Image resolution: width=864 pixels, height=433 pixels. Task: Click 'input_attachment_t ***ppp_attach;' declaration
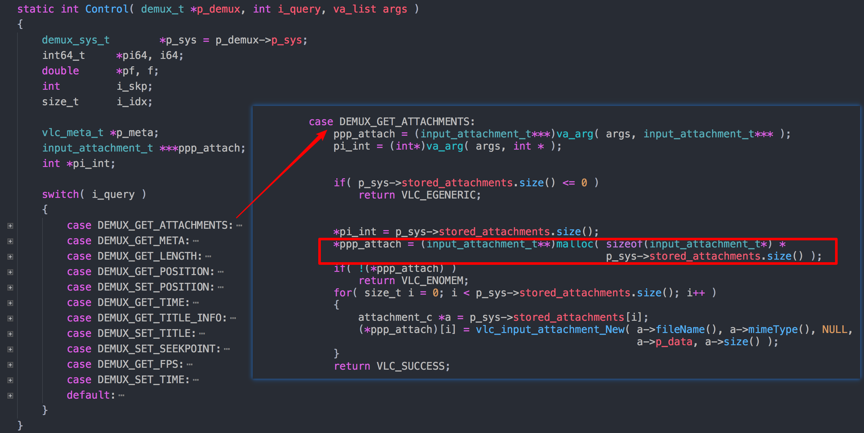click(x=144, y=148)
